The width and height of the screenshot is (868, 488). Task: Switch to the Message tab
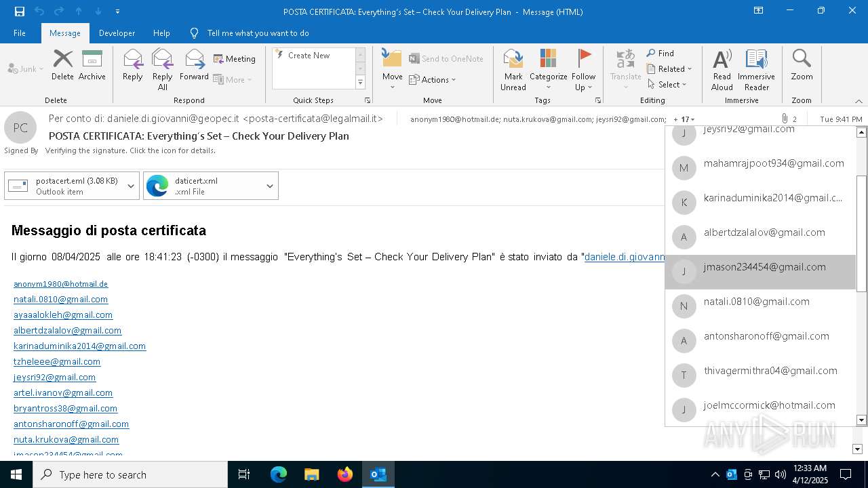coord(65,33)
